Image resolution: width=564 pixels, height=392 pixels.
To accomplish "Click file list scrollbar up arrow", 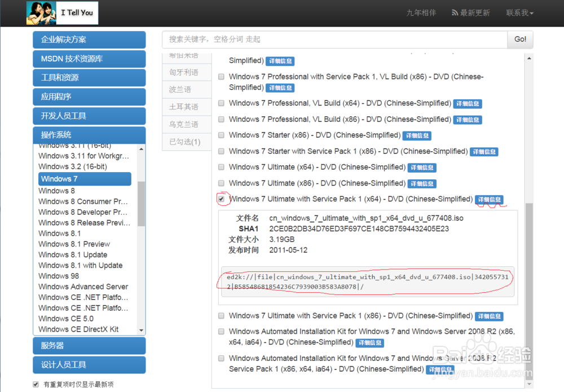I will [x=529, y=58].
